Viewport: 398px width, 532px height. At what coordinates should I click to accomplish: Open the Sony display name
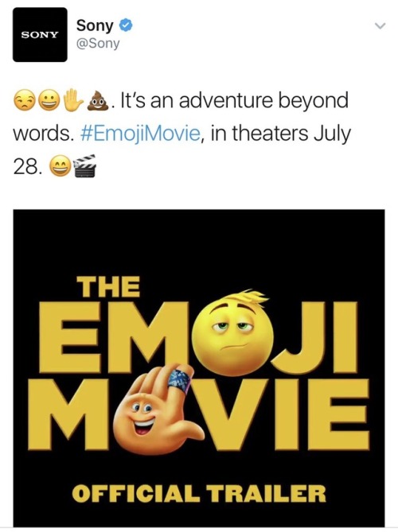(x=95, y=25)
